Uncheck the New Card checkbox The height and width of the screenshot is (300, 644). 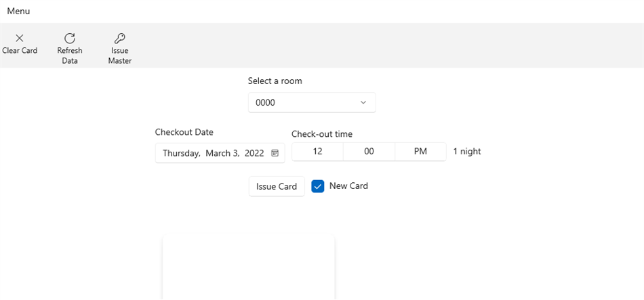pos(318,186)
